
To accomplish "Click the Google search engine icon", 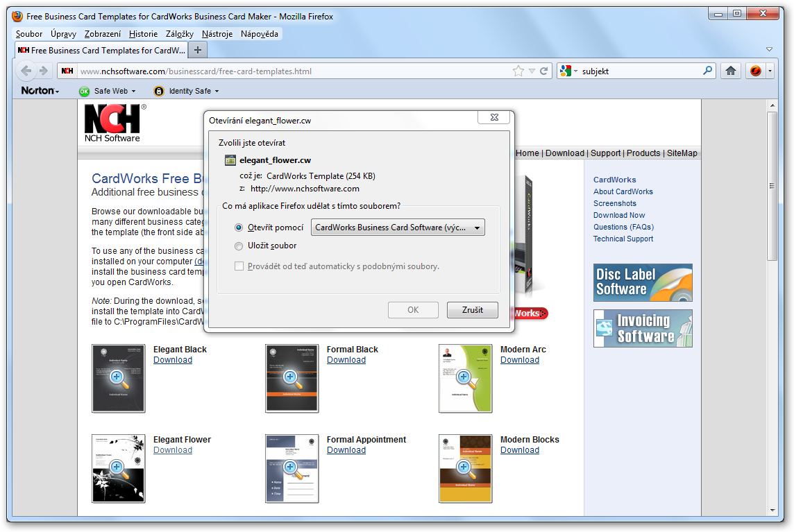I will pyautogui.click(x=566, y=71).
